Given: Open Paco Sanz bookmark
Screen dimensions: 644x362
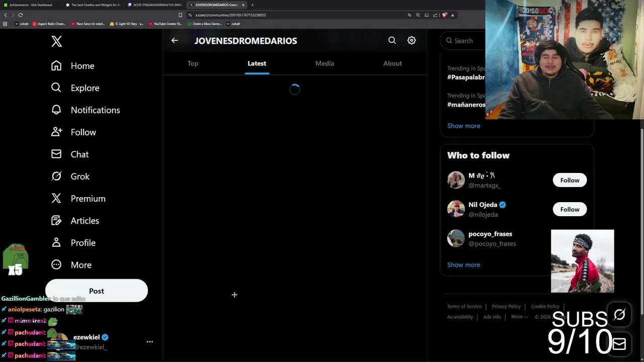Looking at the screenshot, I should (x=88, y=24).
